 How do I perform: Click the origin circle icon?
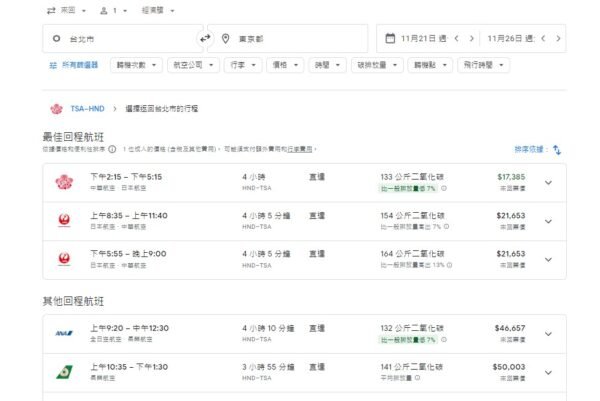tap(57, 38)
